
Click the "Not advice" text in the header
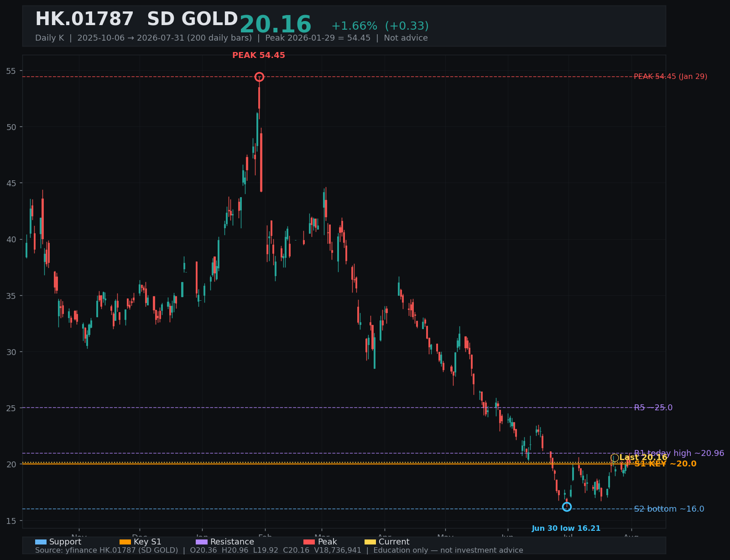pos(406,38)
